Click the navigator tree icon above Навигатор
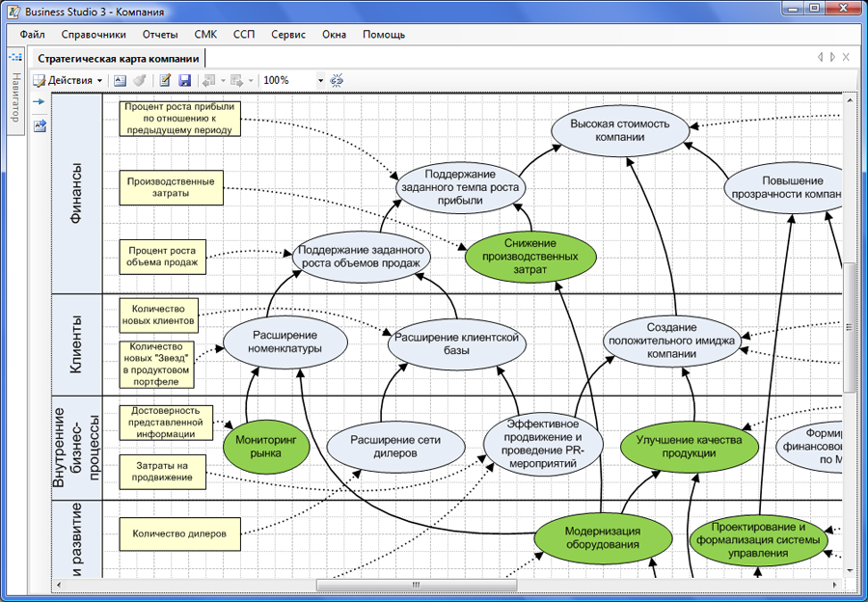The height and width of the screenshot is (602, 868). (x=15, y=58)
